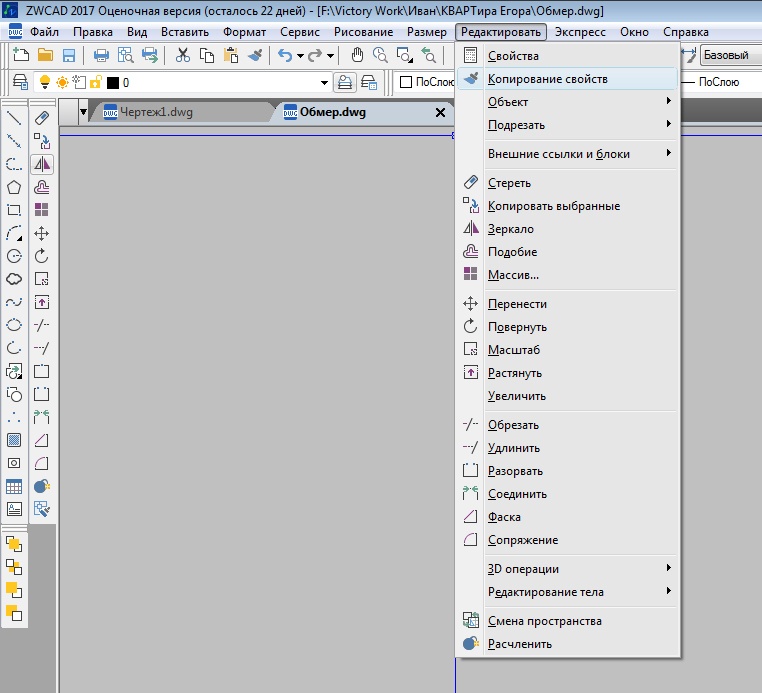Click the Paste clipboard icon
This screenshot has height=693, width=762.
pyautogui.click(x=231, y=55)
